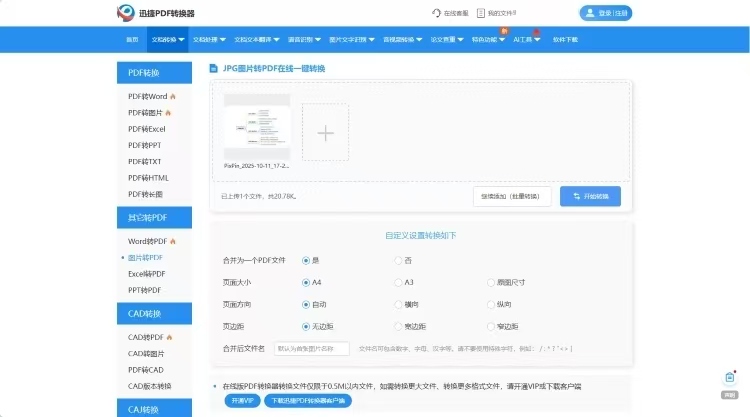Viewport: 750px width, 417px height.
Task: Open 我的文件 document icon
Action: click(481, 13)
